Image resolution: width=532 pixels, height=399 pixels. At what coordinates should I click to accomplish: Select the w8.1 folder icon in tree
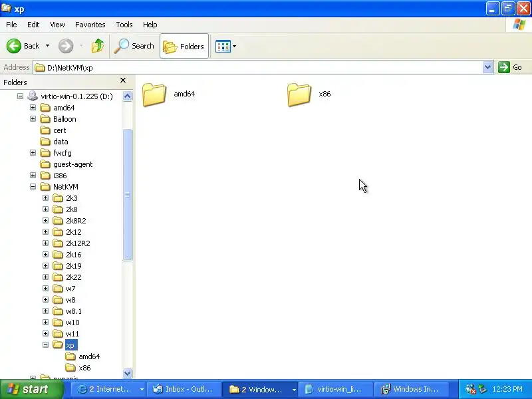click(58, 311)
